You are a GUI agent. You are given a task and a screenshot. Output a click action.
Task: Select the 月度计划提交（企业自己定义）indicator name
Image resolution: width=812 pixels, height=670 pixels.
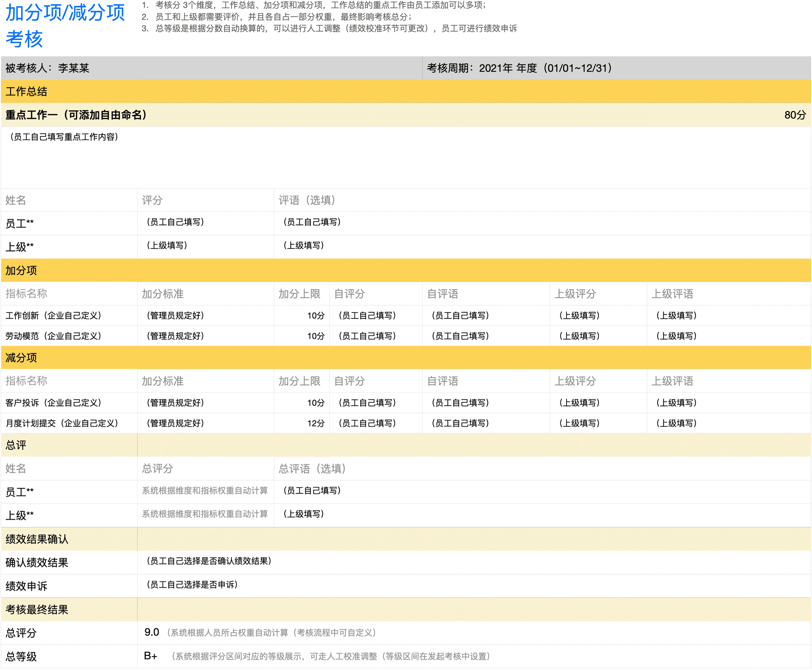(62, 423)
